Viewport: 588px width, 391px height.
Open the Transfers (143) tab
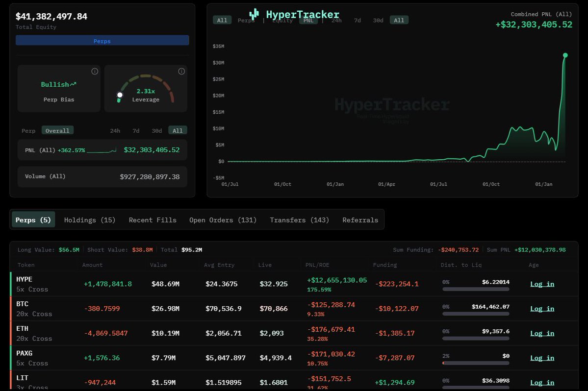(x=299, y=220)
